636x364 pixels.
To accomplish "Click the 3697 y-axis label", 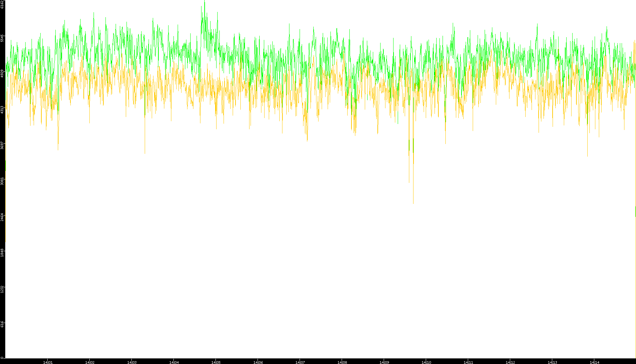I will [2, 145].
